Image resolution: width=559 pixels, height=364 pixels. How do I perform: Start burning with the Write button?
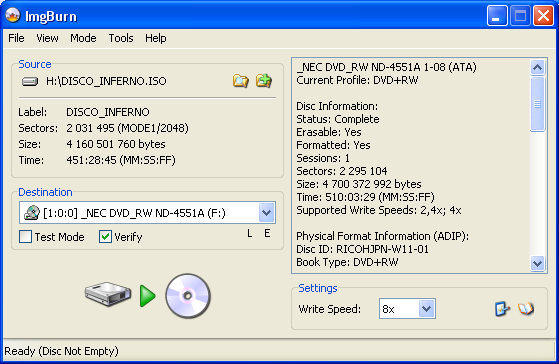point(148,296)
